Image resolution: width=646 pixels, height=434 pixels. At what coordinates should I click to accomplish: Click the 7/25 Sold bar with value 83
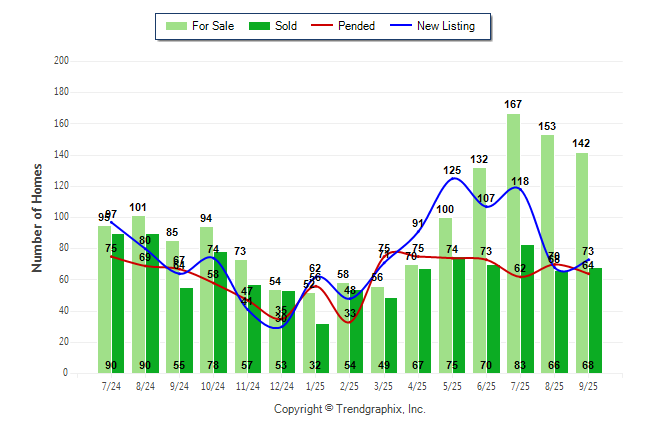[527, 300]
